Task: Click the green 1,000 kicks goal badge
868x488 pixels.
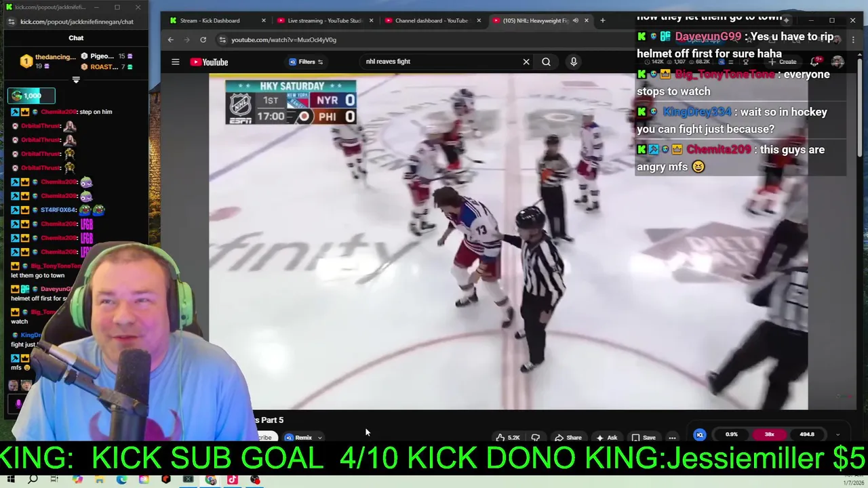Action: click(x=32, y=96)
